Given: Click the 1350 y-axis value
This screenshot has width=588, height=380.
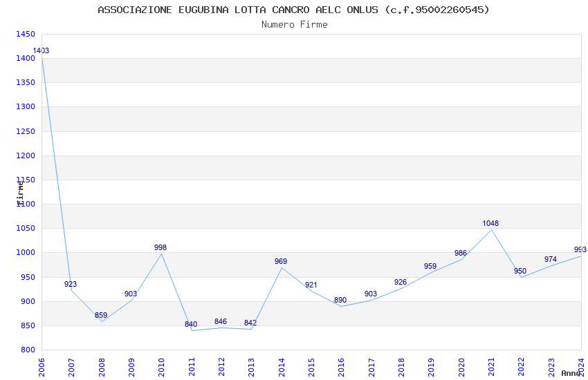Looking at the screenshot, I should 26,82.
